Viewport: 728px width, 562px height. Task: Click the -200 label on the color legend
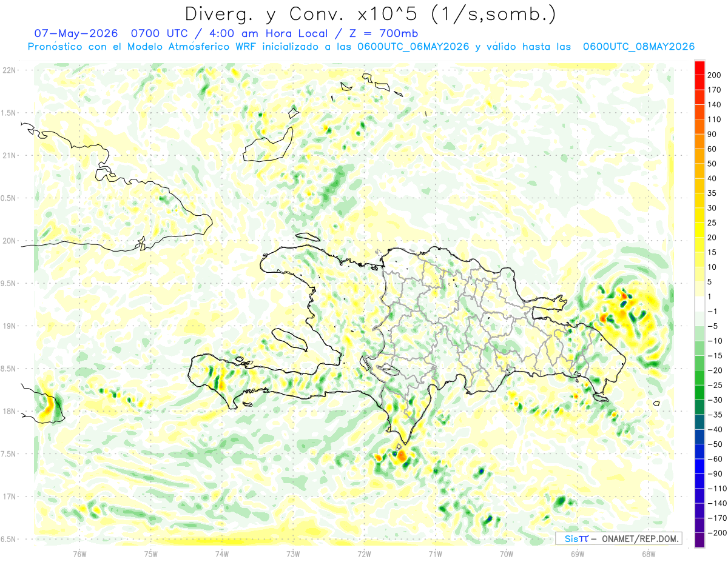[x=715, y=532]
